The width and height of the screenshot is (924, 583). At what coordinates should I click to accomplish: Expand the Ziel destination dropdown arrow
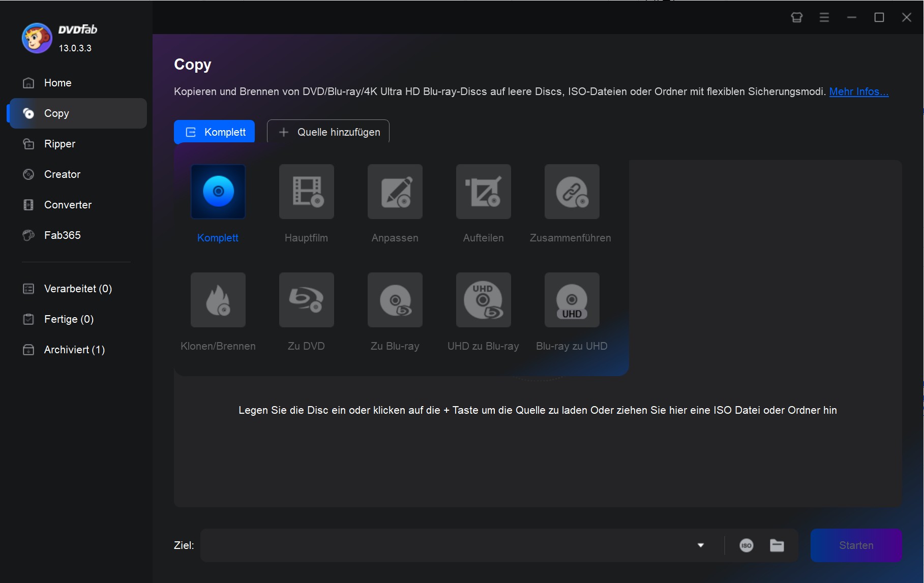coord(700,545)
